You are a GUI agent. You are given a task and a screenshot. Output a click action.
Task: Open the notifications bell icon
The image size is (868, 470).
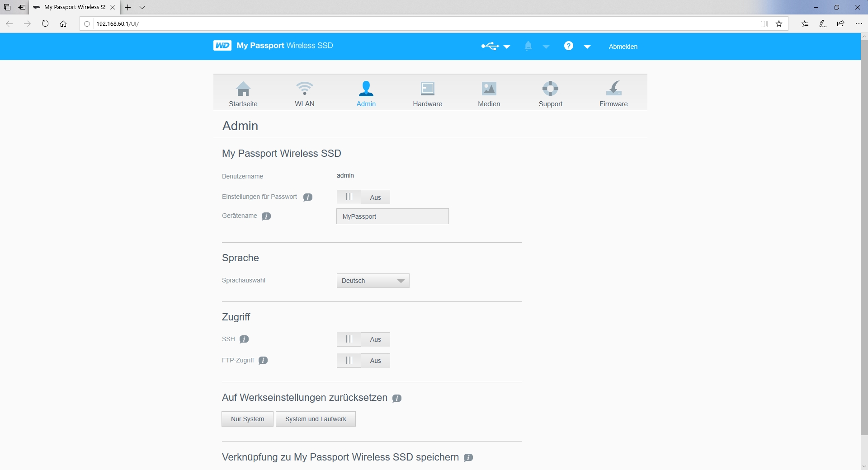point(528,46)
